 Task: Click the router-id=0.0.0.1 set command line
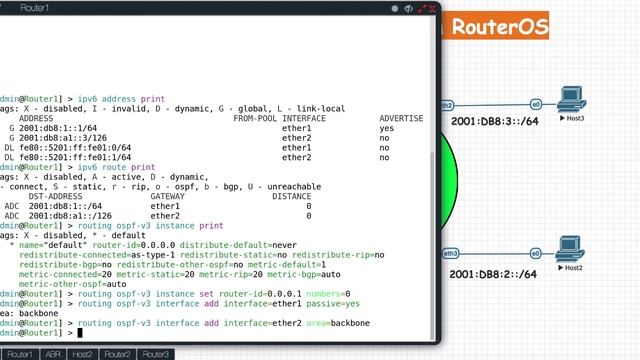(x=214, y=294)
